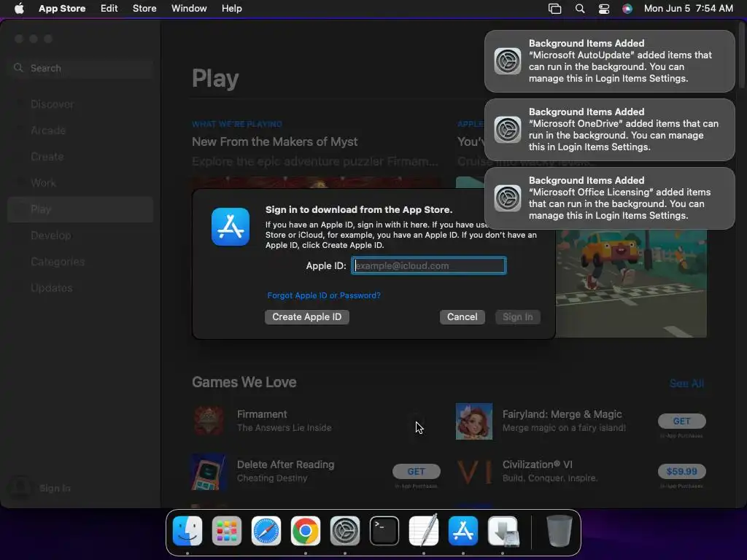Click the sidebar Search field
The width and height of the screenshot is (747, 560).
pyautogui.click(x=80, y=68)
